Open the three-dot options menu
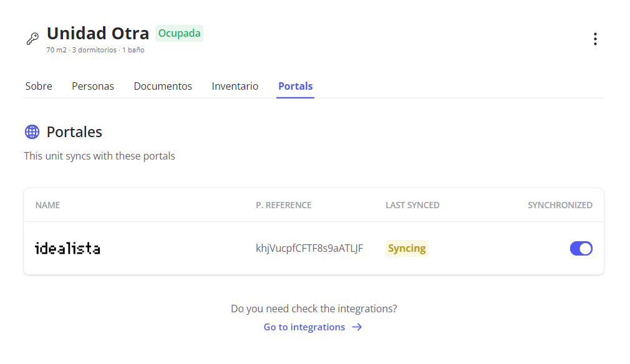630x364 pixels. pyautogui.click(x=595, y=39)
